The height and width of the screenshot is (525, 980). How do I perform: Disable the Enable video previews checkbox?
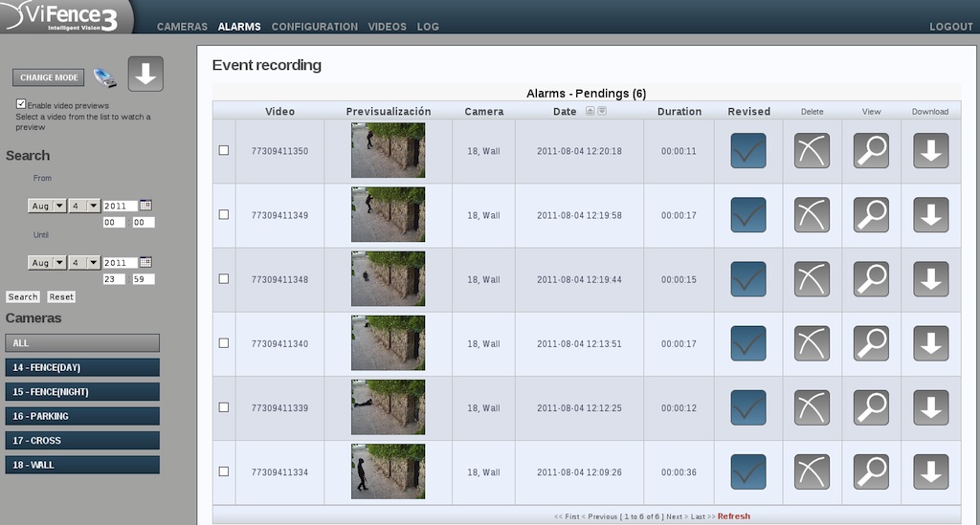(21, 104)
